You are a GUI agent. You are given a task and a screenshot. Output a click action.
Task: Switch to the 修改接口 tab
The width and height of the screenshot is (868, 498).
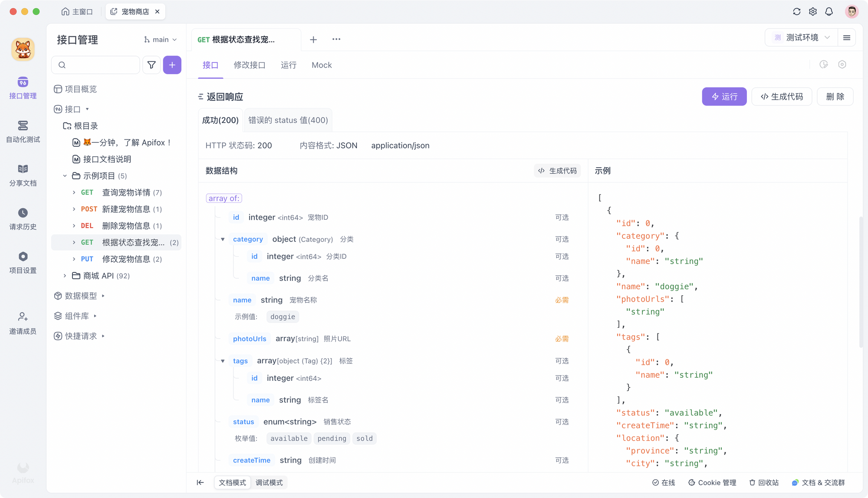250,65
